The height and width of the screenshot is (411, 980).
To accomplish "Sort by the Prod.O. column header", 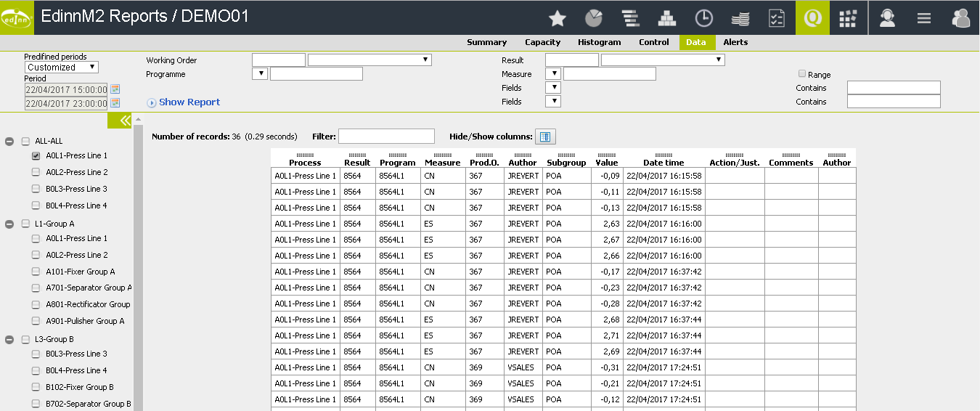I will point(484,163).
